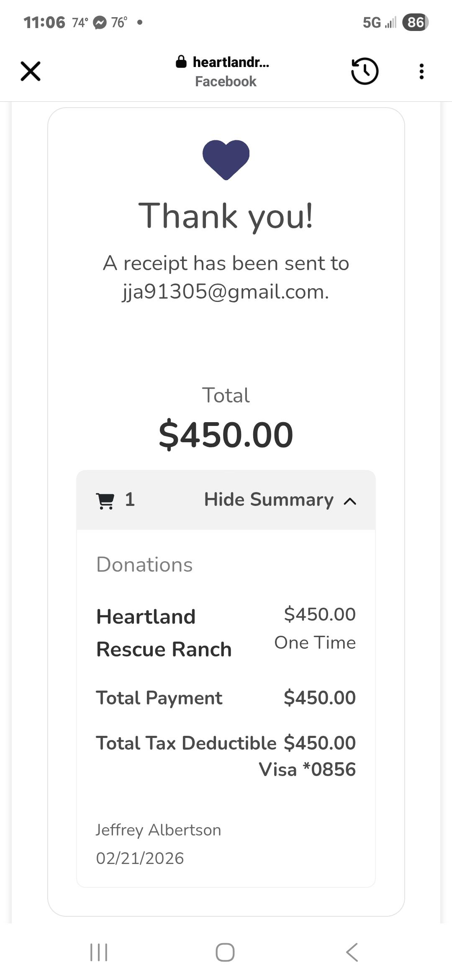The width and height of the screenshot is (452, 980).
Task: Tap the receipt email address text
Action: (226, 292)
